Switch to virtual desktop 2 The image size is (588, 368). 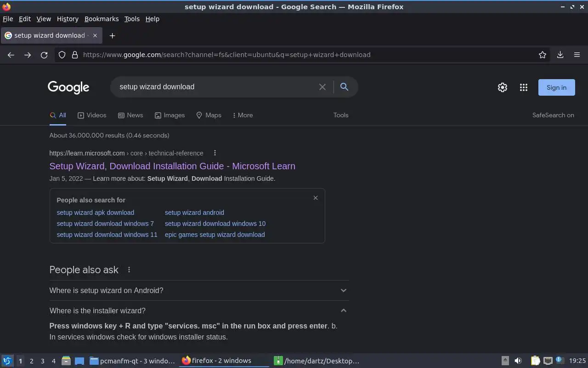pyautogui.click(x=31, y=361)
